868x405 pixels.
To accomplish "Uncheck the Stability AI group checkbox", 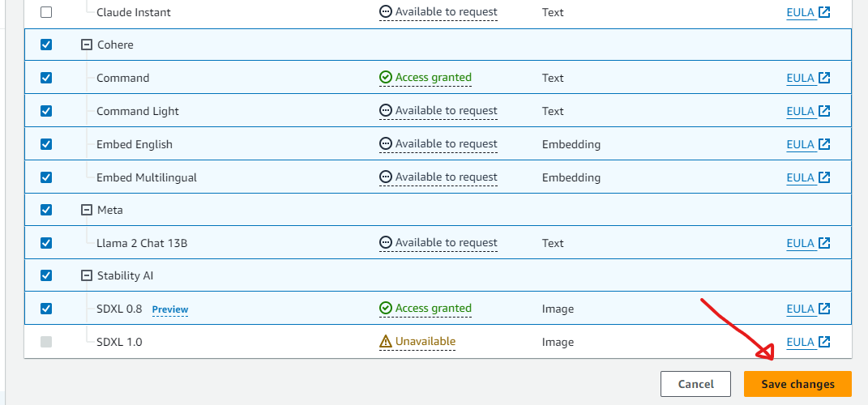I will pyautogui.click(x=46, y=275).
